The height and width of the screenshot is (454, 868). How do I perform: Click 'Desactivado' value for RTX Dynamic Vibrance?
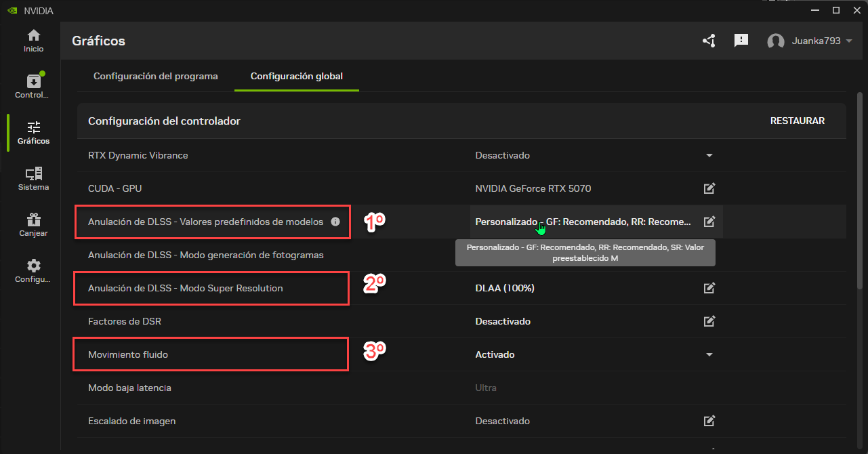click(503, 155)
